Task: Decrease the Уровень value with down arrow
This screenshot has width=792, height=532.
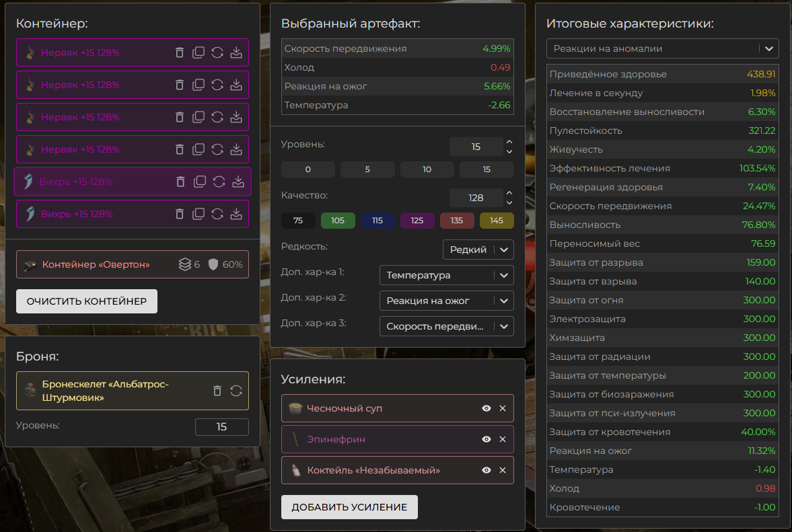Action: tap(509, 151)
